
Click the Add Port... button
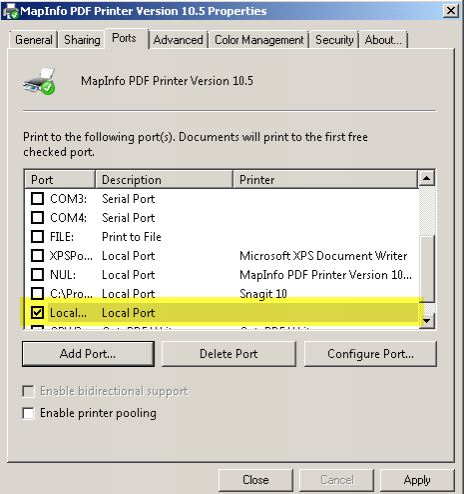(x=88, y=354)
